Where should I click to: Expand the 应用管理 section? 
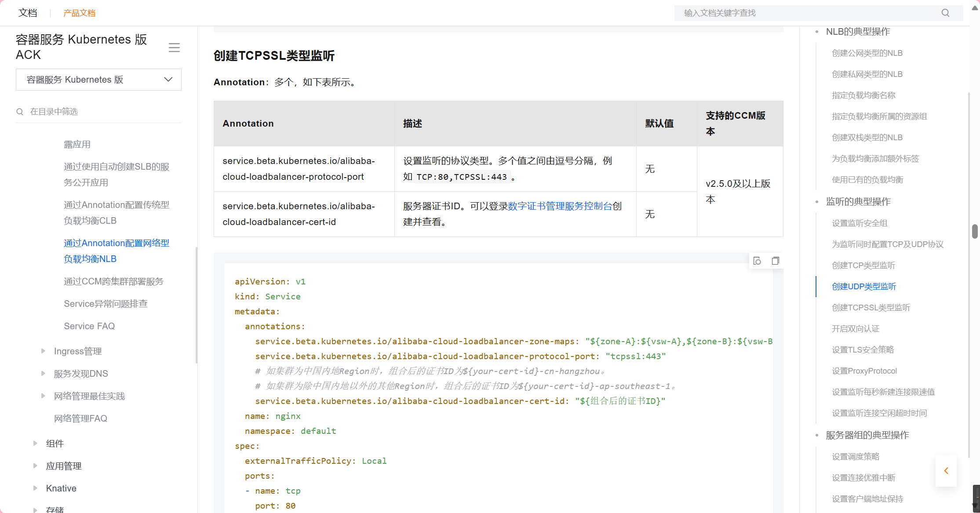click(x=35, y=466)
